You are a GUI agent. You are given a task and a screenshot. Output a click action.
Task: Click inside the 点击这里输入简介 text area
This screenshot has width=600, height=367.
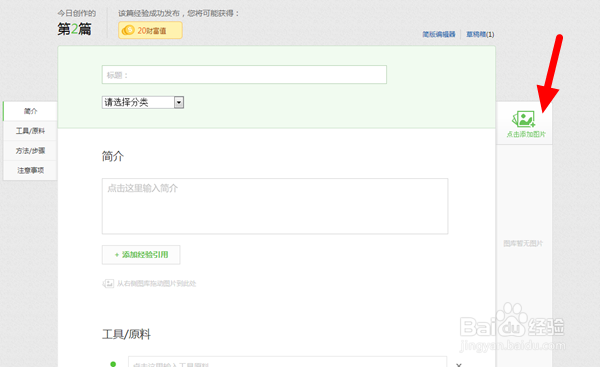[x=275, y=206]
